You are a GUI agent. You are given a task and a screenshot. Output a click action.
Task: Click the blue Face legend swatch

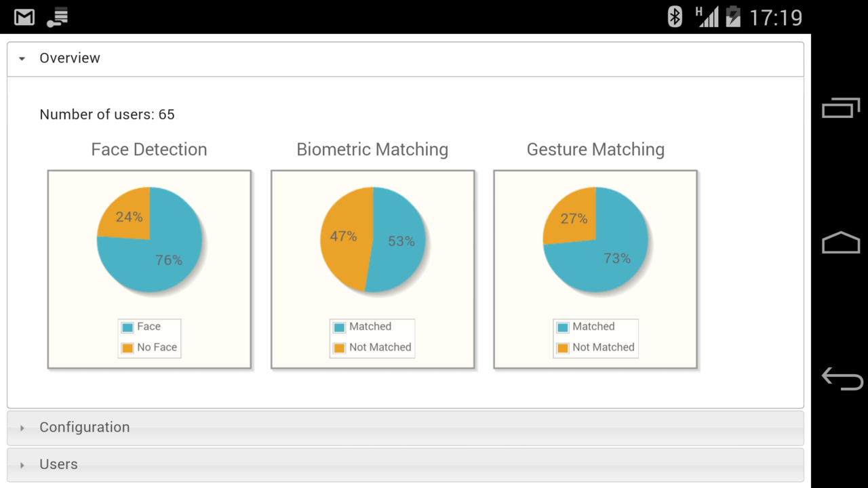(127, 327)
